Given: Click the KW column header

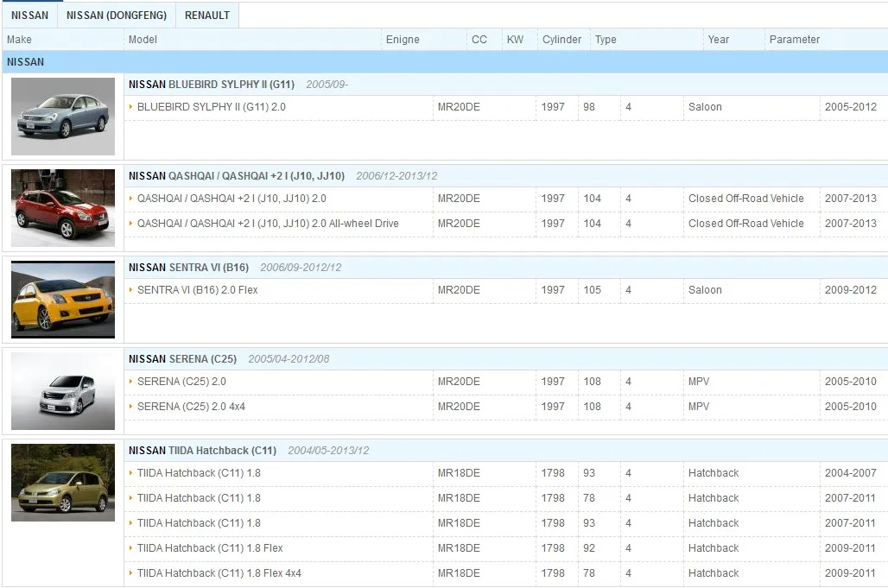Looking at the screenshot, I should 515,40.
